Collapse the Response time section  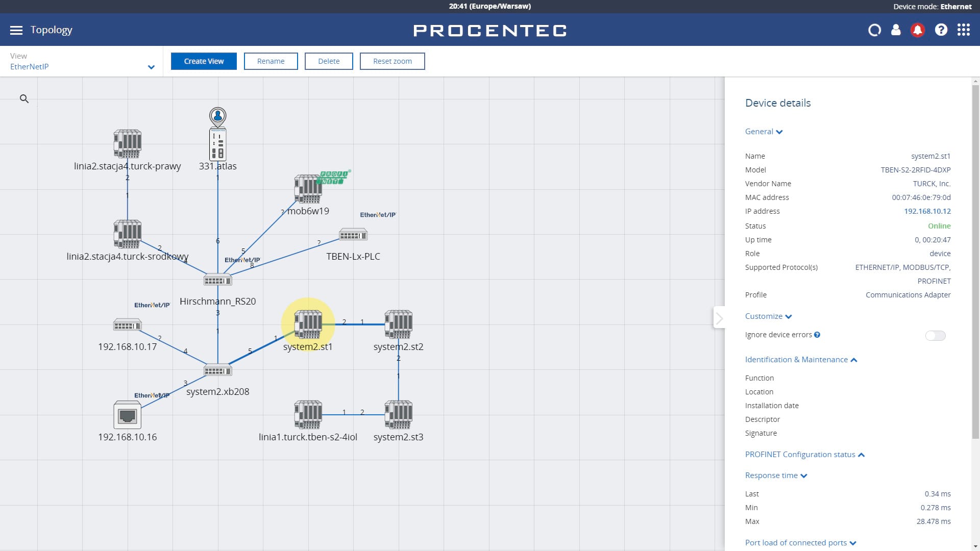(x=776, y=475)
